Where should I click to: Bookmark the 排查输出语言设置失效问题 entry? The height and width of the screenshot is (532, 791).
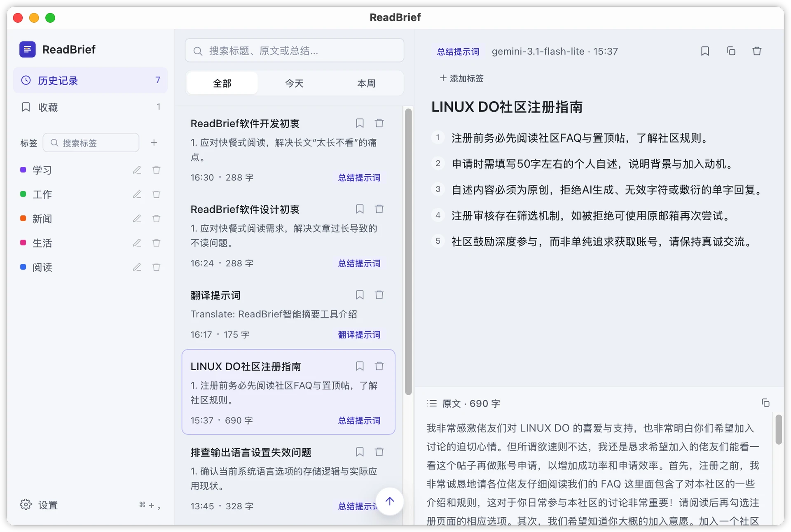[x=360, y=452]
